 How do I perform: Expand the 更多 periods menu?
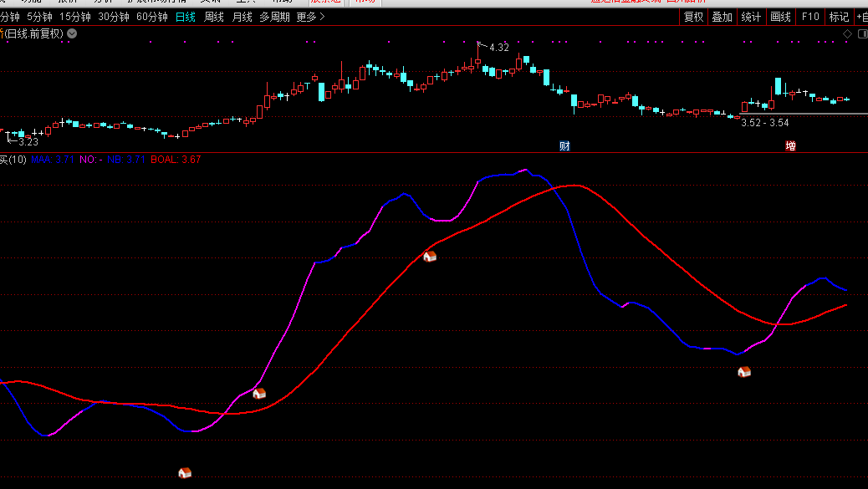point(311,17)
